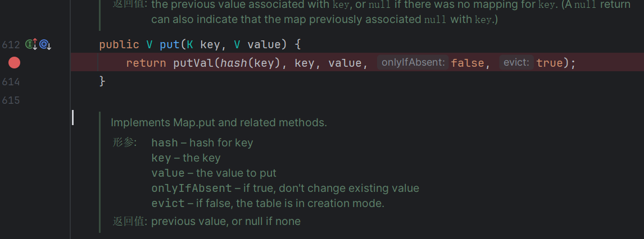Place cursor on the true argument
The width and height of the screenshot is (644, 239).
tap(550, 63)
